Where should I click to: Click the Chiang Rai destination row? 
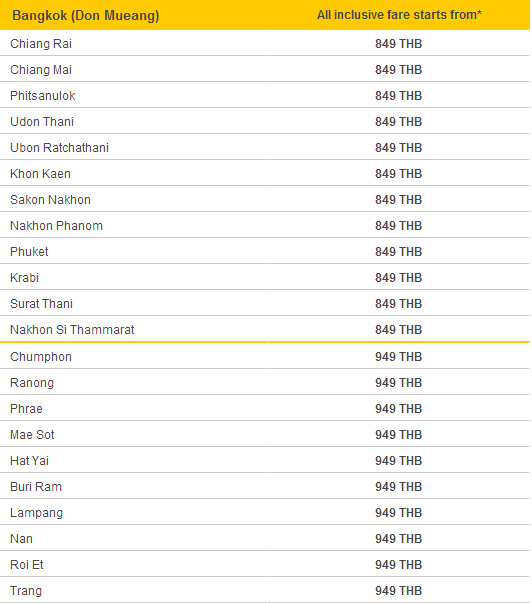pos(265,43)
